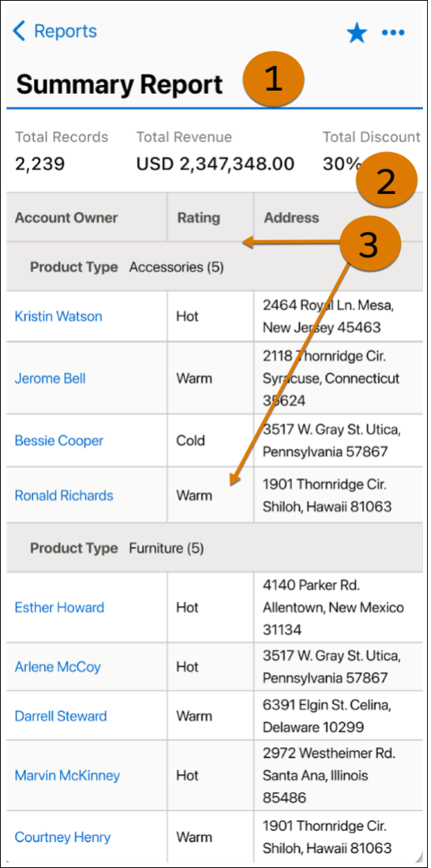Open the three-dot more options menu
The width and height of the screenshot is (431, 868).
tap(393, 32)
